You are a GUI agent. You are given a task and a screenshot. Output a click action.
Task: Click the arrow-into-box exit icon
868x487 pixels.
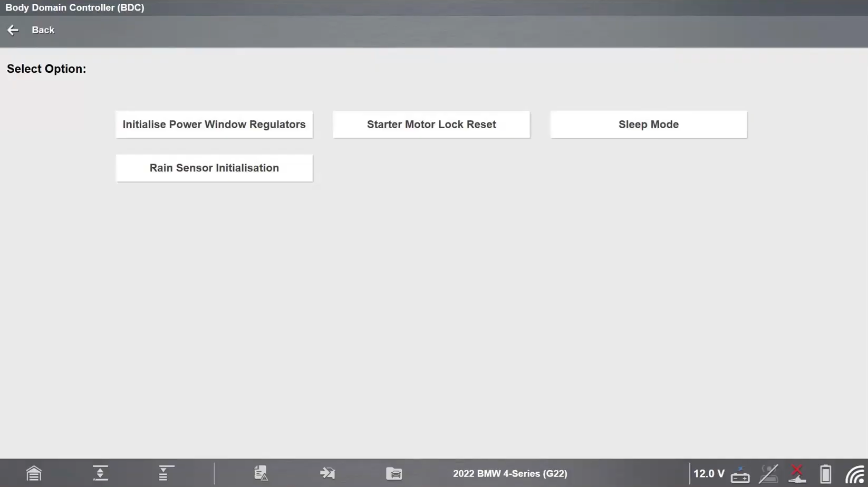click(327, 473)
